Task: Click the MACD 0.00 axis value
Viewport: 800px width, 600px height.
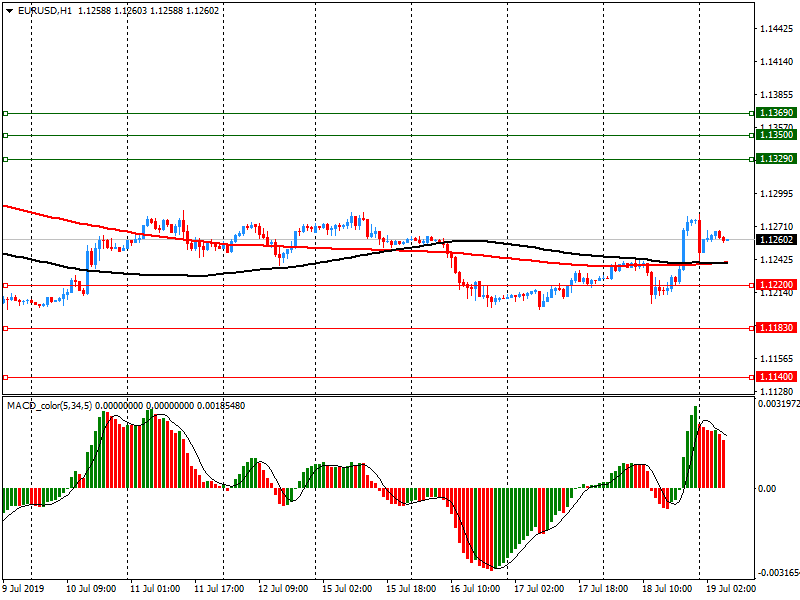Action: (x=767, y=489)
